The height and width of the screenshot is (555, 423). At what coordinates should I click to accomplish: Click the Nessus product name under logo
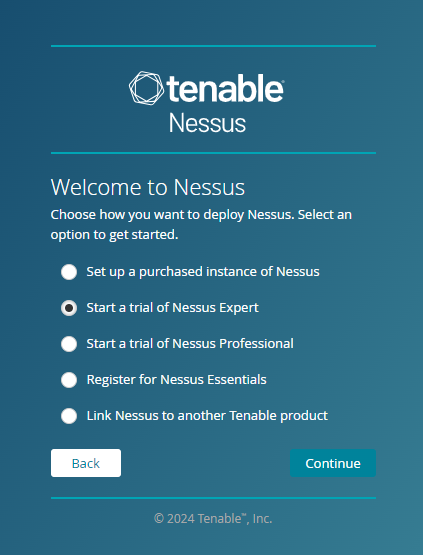pos(207,123)
